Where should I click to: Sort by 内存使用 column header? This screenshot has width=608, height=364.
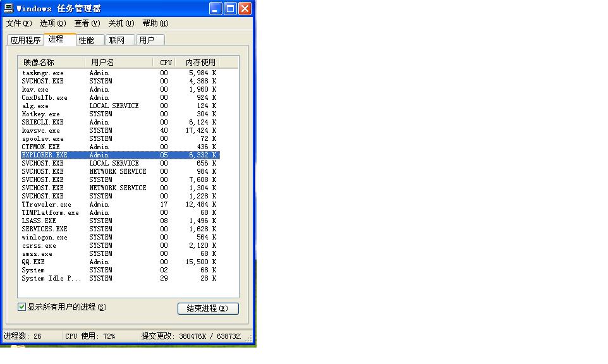[197, 63]
